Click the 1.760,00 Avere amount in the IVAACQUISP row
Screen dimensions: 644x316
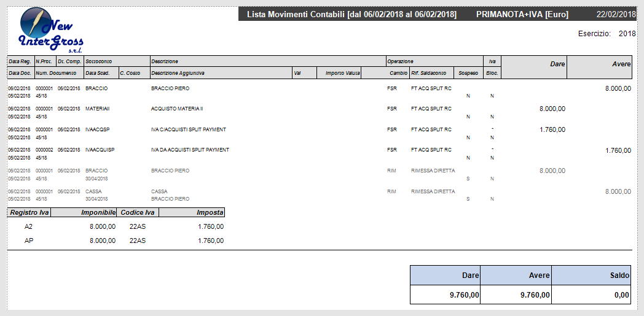point(618,150)
